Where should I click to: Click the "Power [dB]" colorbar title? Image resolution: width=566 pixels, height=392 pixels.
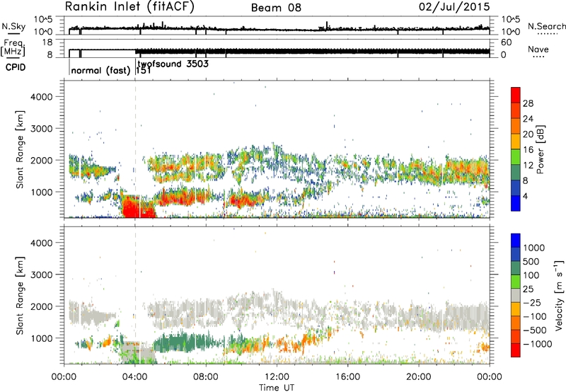(540, 149)
